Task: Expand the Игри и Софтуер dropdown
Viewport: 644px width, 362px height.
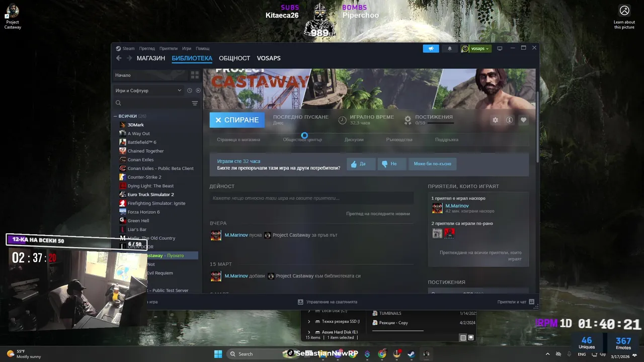Action: (148, 90)
